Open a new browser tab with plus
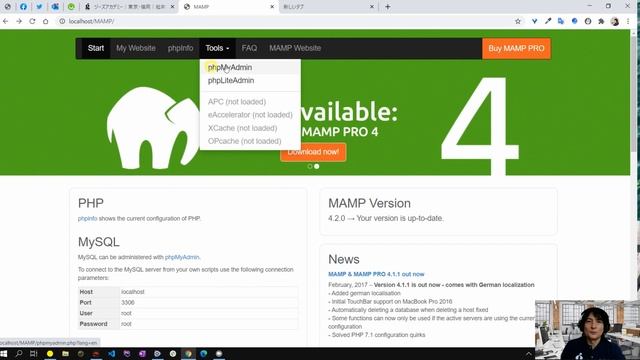 pos(388,7)
